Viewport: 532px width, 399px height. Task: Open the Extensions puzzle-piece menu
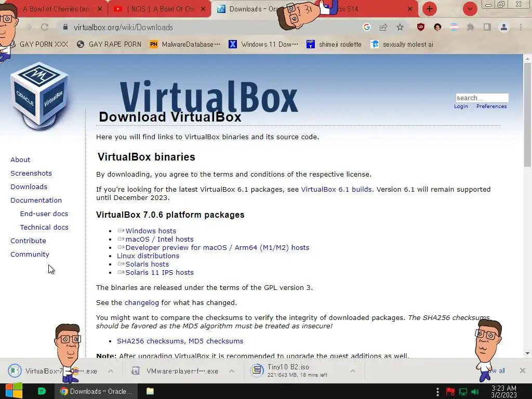click(470, 27)
